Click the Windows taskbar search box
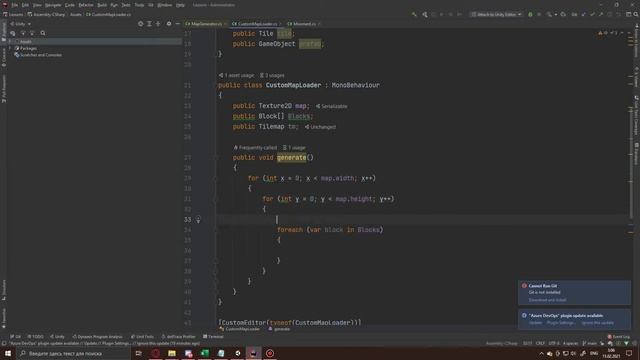 (x=73, y=353)
